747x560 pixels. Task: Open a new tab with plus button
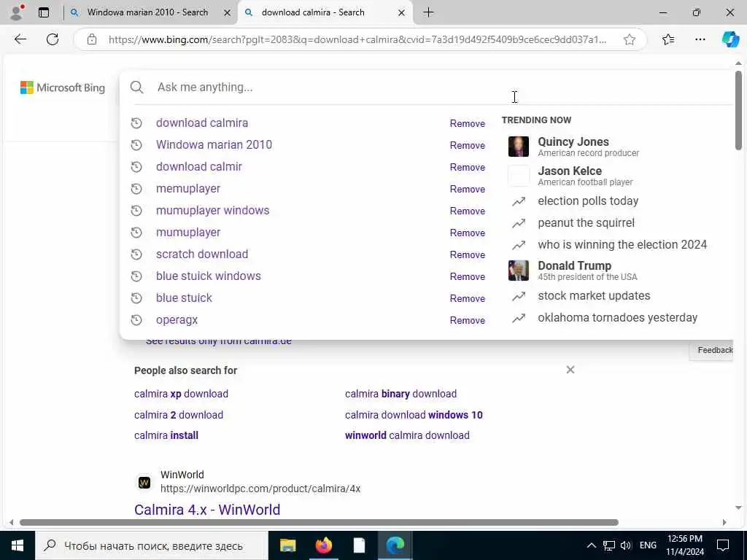pyautogui.click(x=428, y=12)
